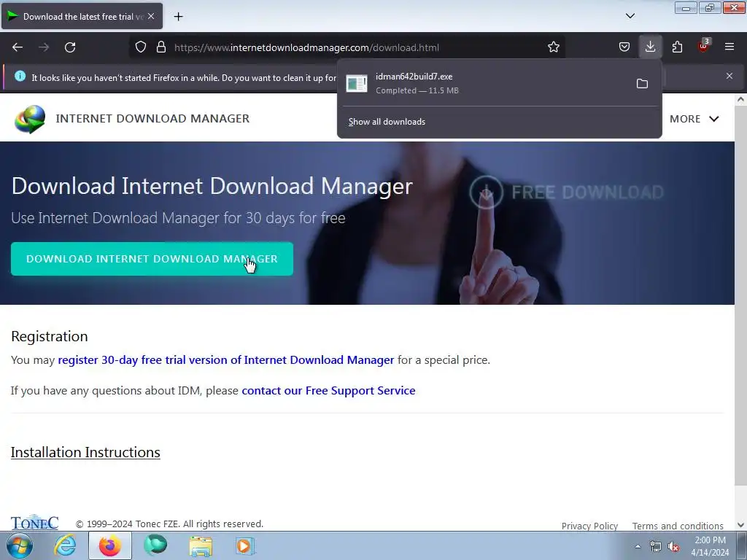747x560 pixels.
Task: Dismiss the Firefox cleanup notification bar
Action: coord(729,76)
